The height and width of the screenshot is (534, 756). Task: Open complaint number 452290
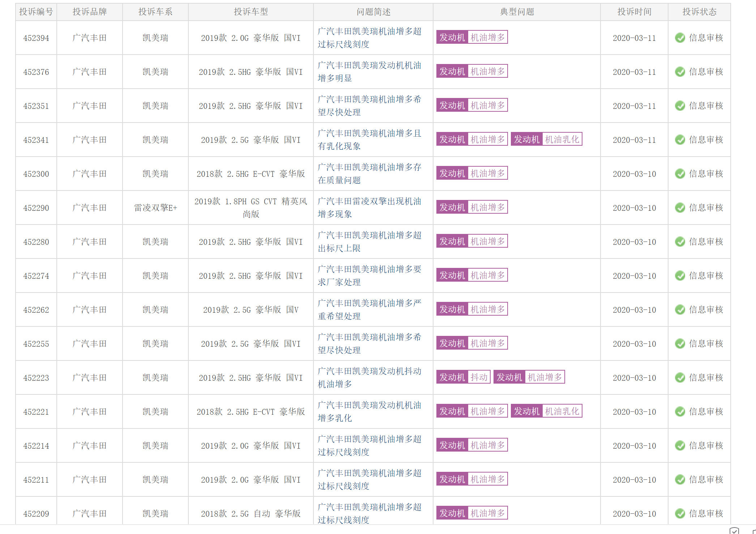(36, 208)
